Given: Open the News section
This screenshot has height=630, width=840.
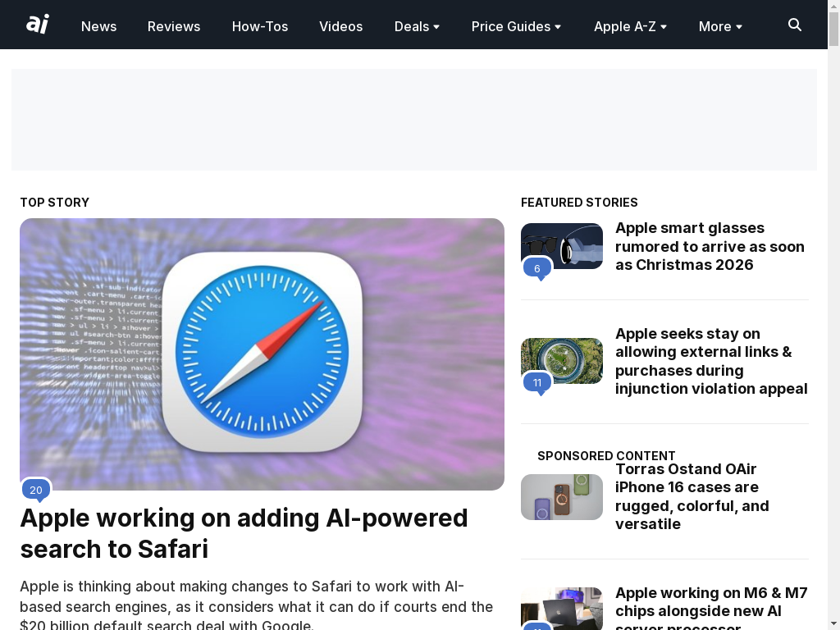Looking at the screenshot, I should click(x=98, y=26).
